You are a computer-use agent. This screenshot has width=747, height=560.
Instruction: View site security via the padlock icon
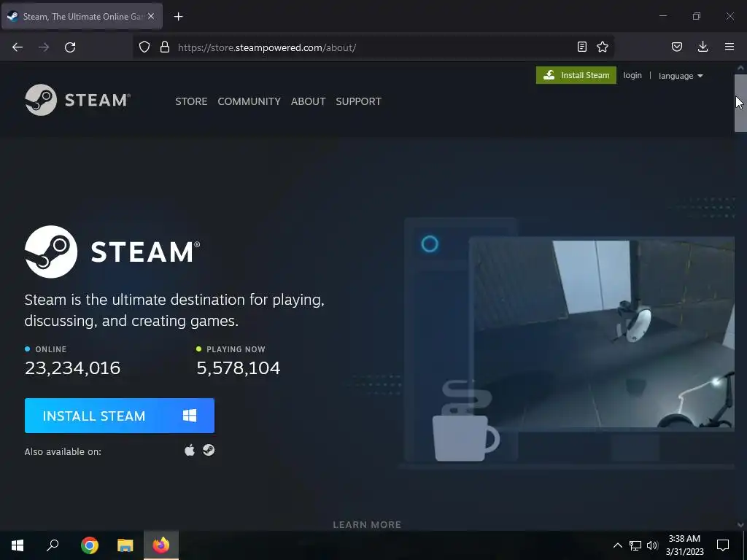165,47
